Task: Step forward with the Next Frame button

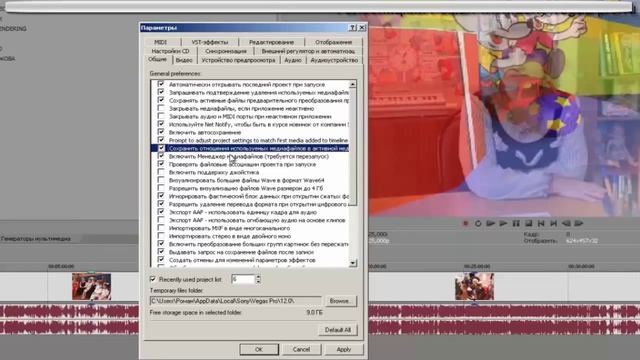Action: tap(579, 223)
